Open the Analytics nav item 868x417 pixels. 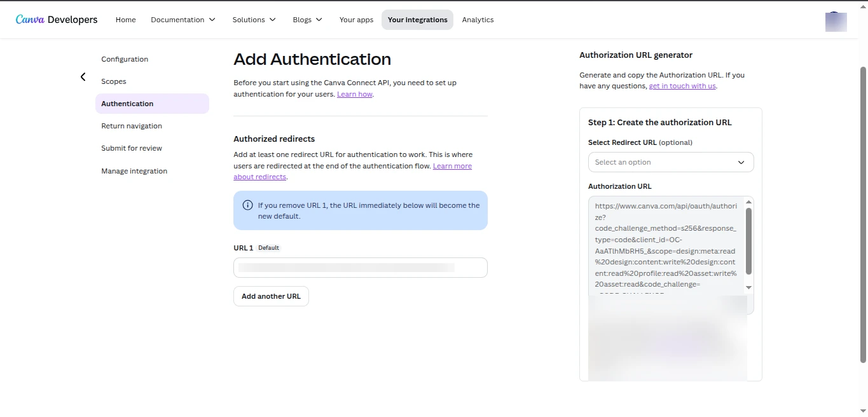tap(478, 20)
